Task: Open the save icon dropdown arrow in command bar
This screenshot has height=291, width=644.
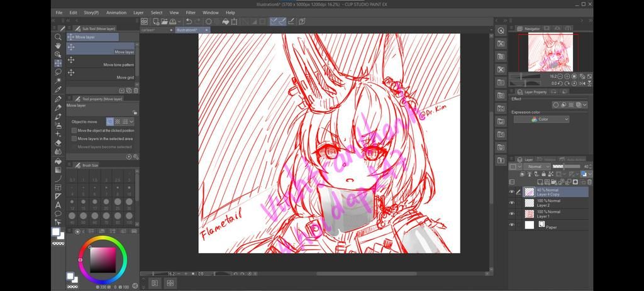Action: [x=179, y=21]
